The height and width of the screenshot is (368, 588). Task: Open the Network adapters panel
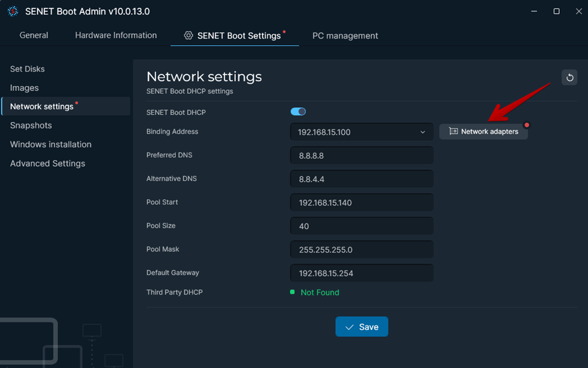point(483,131)
